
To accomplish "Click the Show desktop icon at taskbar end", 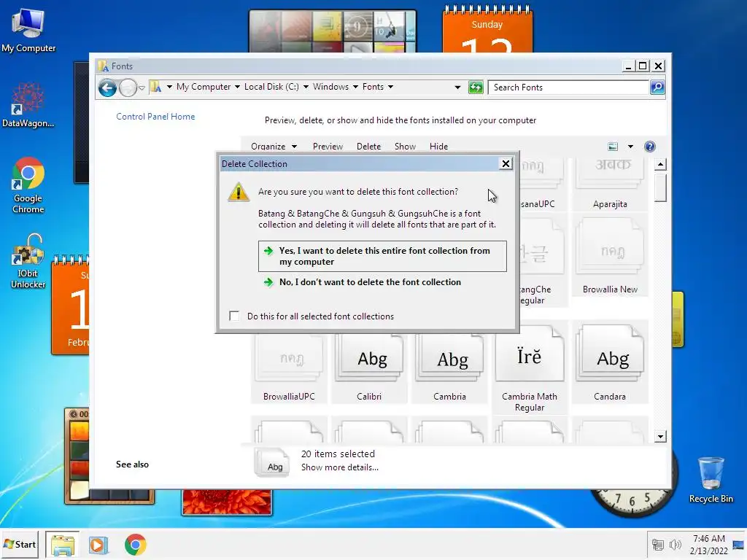I will pyautogui.click(x=738, y=545).
